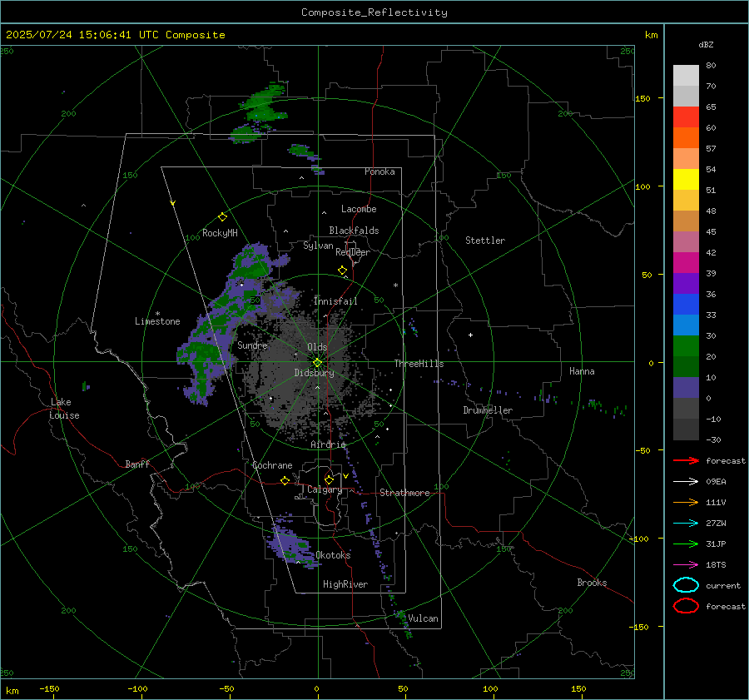Click the RedDeer city label
The image size is (749, 700).
tap(353, 252)
